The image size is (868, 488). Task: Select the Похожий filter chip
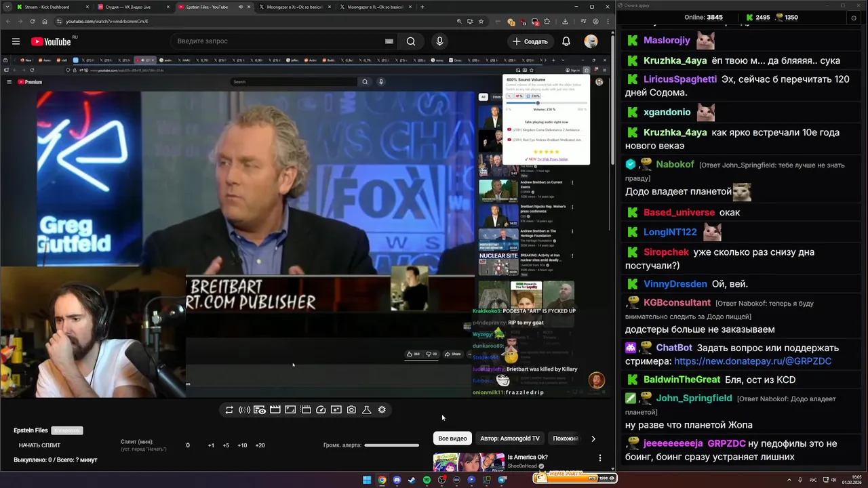[566, 439]
